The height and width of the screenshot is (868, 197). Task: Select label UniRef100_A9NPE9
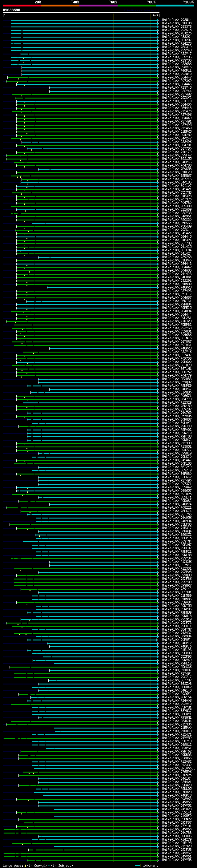tap(177, 386)
